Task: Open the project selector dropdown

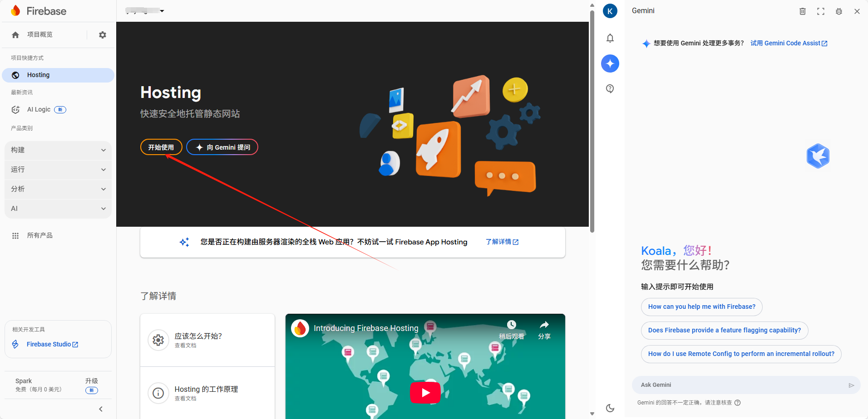Action: coord(145,11)
